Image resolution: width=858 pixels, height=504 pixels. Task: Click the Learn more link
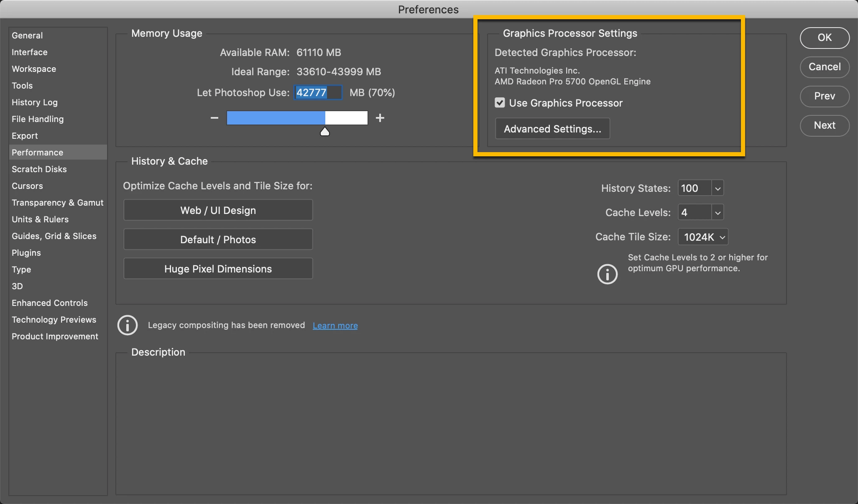coord(335,326)
